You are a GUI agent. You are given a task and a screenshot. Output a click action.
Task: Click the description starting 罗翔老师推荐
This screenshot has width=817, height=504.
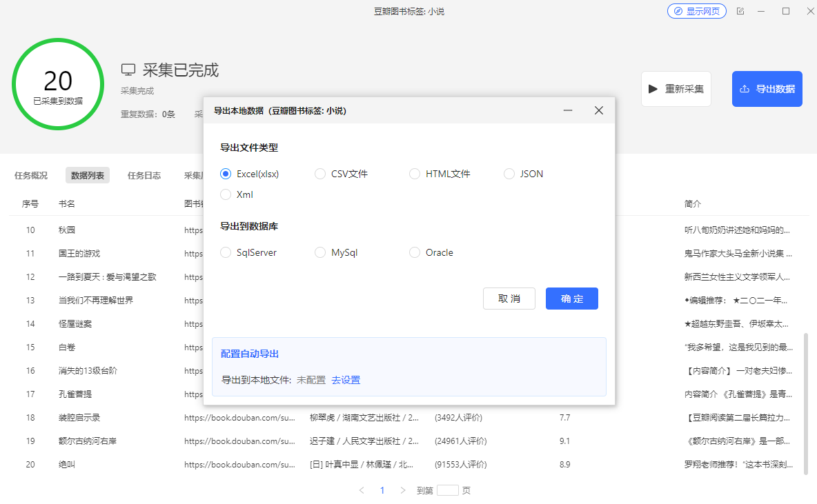pos(738,465)
